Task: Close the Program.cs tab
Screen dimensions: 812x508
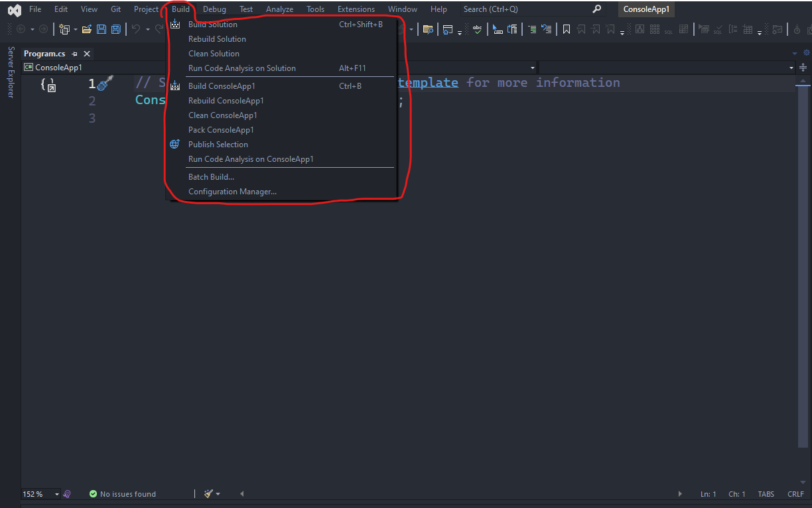Action: click(86, 54)
